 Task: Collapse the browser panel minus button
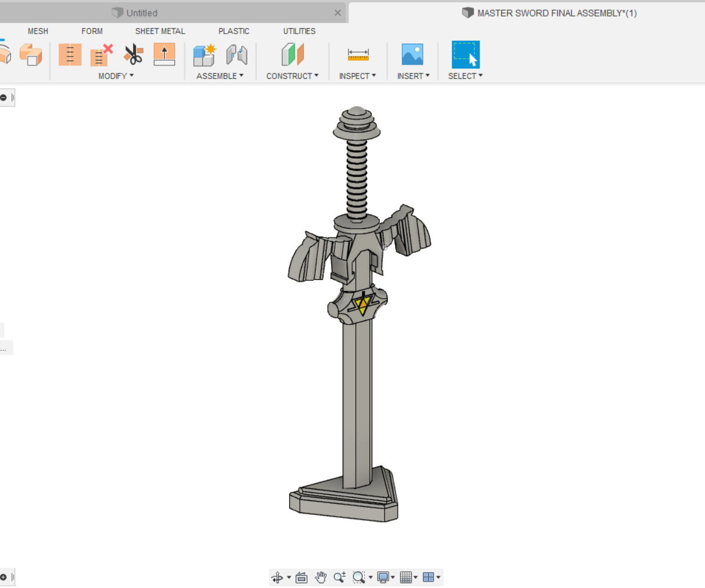tap(4, 97)
